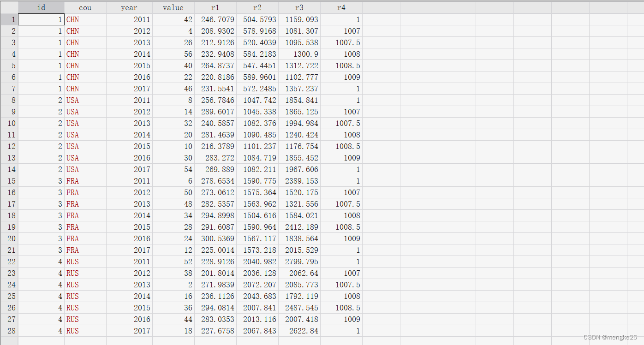Click r2 value 1047.742
Viewport: 644px width, 345px height.
tap(257, 100)
